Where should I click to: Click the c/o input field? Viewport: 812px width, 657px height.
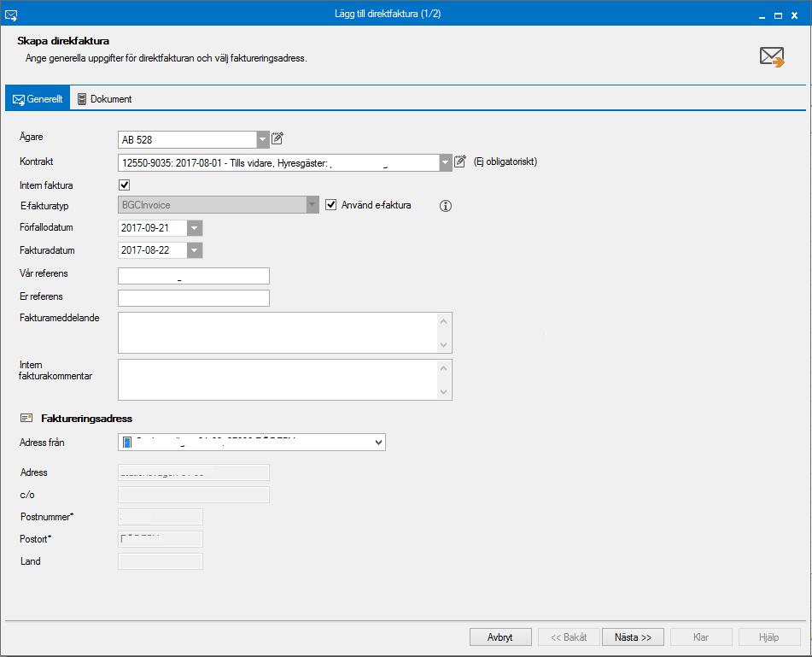click(194, 495)
